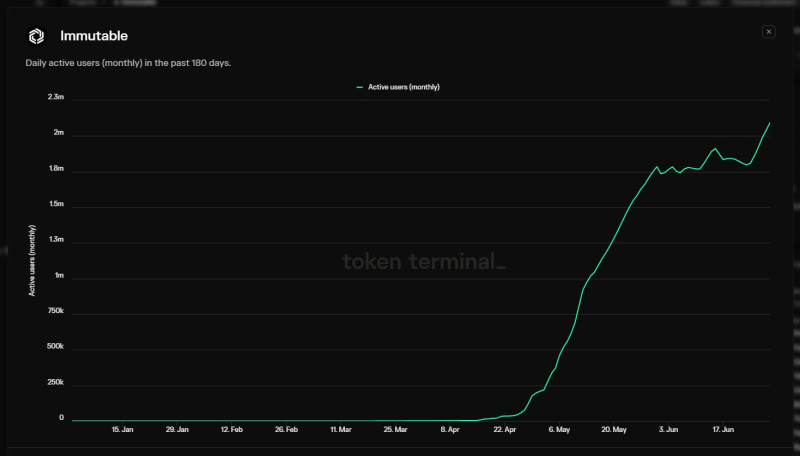The width and height of the screenshot is (800, 456).
Task: Click the 750k y-axis label
Action: (x=56, y=311)
